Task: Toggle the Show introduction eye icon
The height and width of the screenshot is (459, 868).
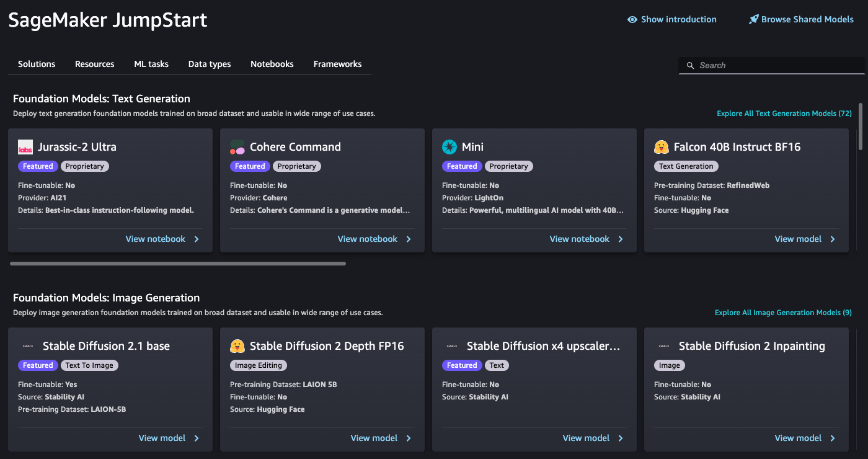Action: coord(632,19)
